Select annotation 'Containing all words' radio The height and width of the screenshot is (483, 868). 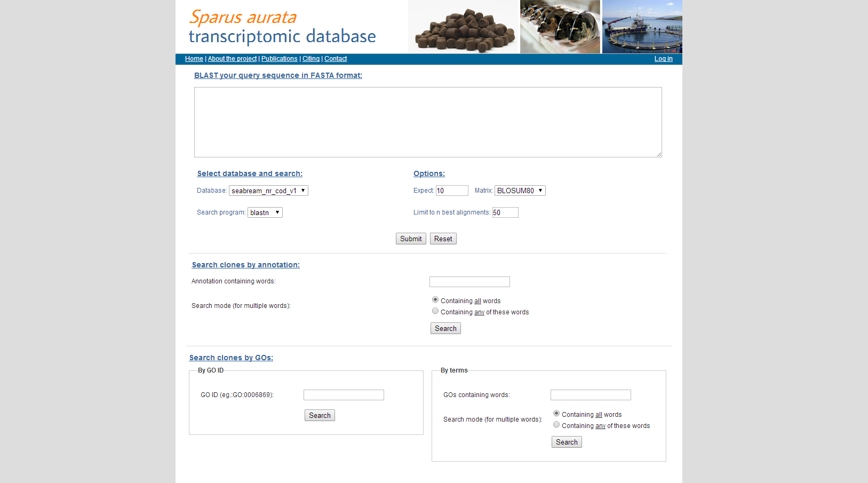tap(435, 300)
